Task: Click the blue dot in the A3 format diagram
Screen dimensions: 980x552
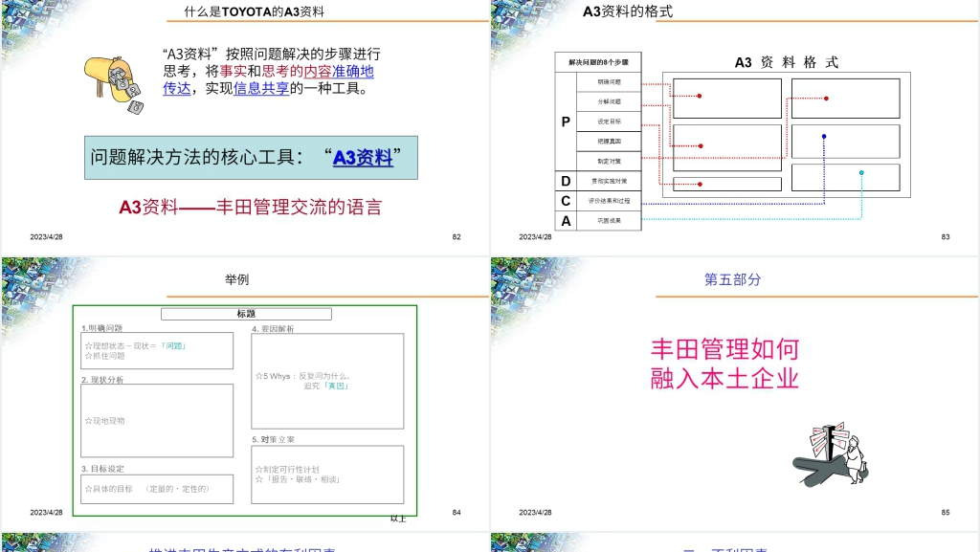Action: coord(823,136)
